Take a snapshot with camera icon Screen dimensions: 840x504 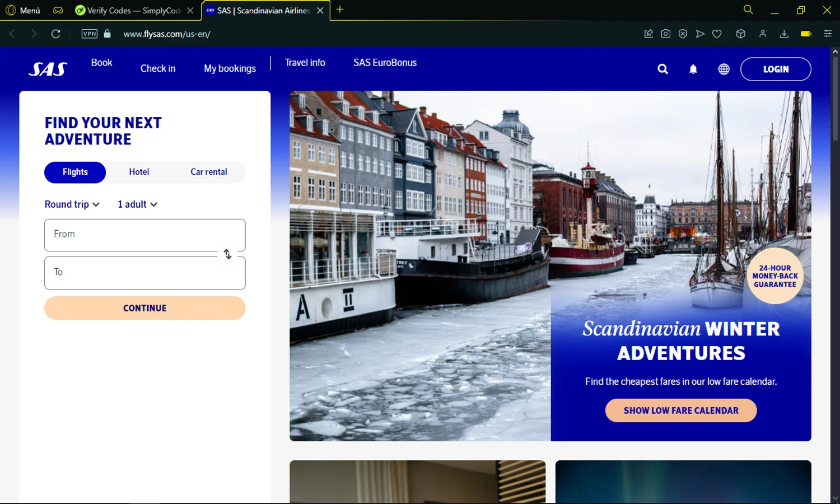(665, 34)
